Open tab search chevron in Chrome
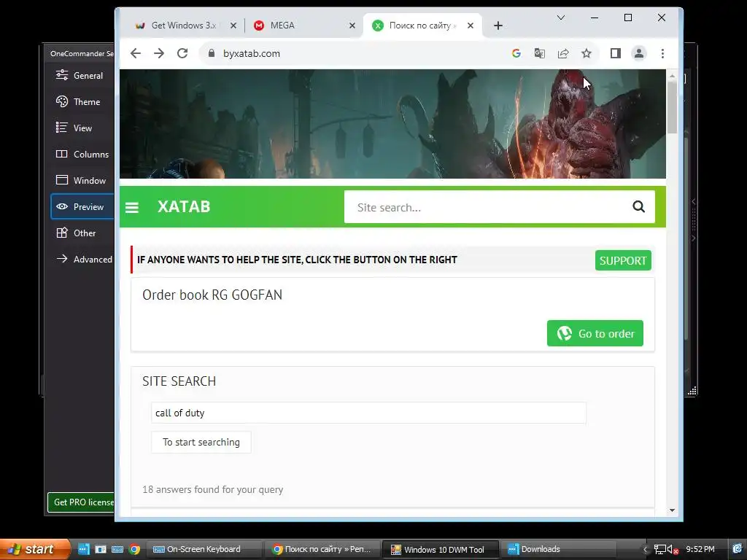This screenshot has width=747, height=560. [x=561, y=17]
